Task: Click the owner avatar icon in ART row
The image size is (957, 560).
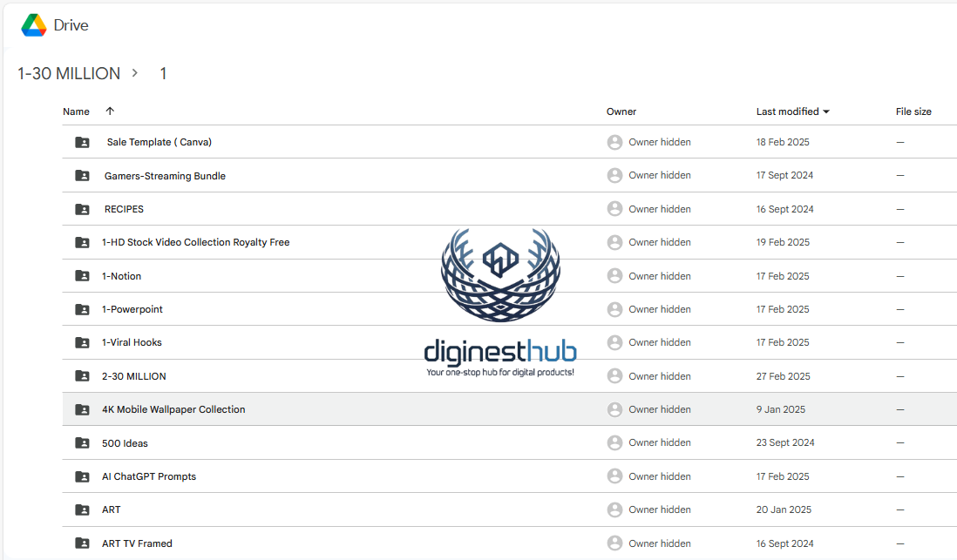Action: pyautogui.click(x=614, y=509)
